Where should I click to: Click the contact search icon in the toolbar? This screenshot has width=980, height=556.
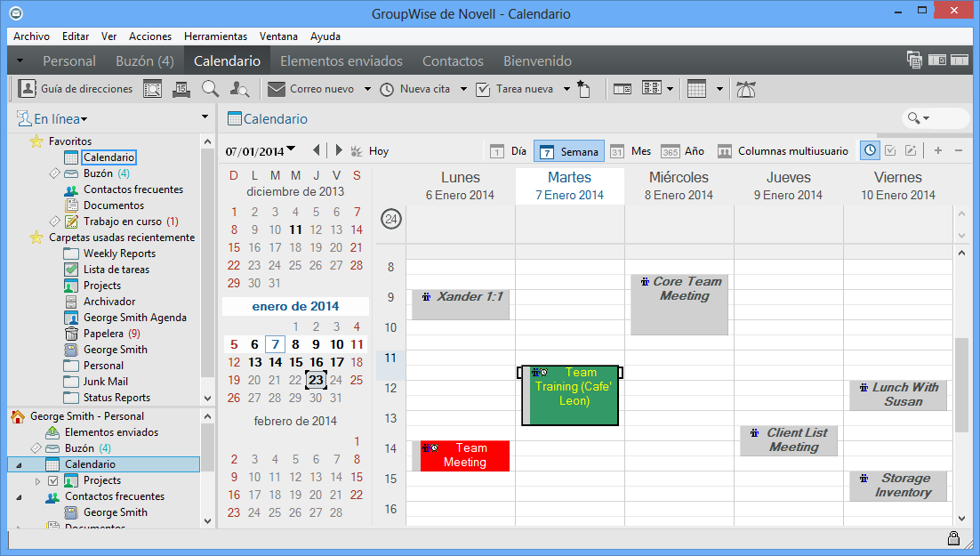pyautogui.click(x=239, y=90)
